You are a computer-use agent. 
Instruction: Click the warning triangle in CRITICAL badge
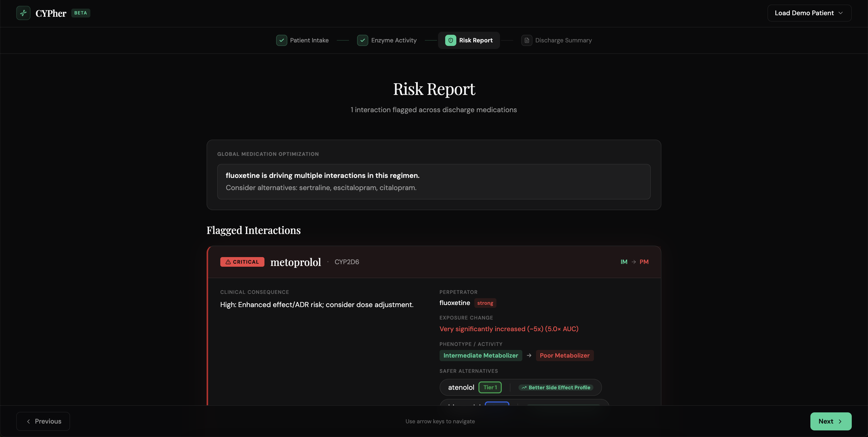(228, 262)
